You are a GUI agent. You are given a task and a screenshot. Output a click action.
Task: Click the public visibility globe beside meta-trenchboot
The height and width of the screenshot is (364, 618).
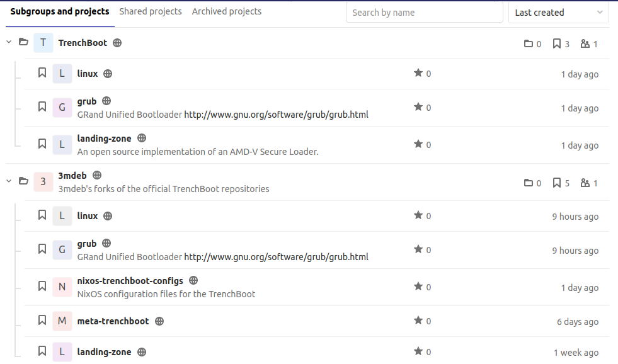[x=159, y=321]
